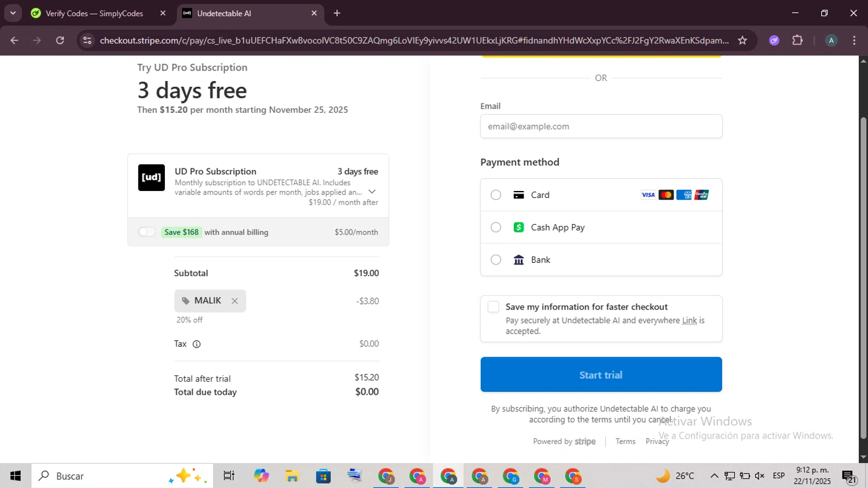The image size is (868, 488).
Task: Click the muted volume icon in system tray
Action: point(760,476)
